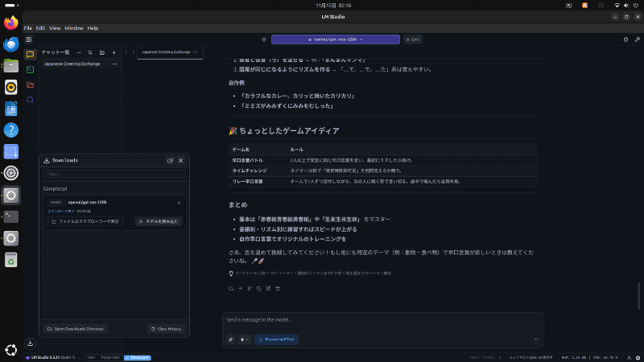Toggle Reasoning Effort option
Viewport: 644px width, 362px height.
pyautogui.click(x=277, y=339)
